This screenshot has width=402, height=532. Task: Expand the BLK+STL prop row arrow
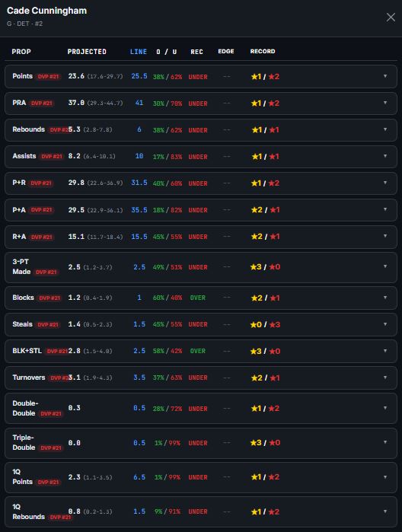(x=385, y=351)
